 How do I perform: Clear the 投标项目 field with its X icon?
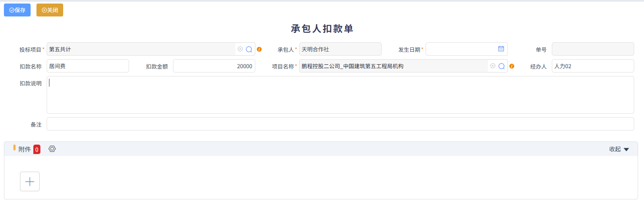coord(240,49)
